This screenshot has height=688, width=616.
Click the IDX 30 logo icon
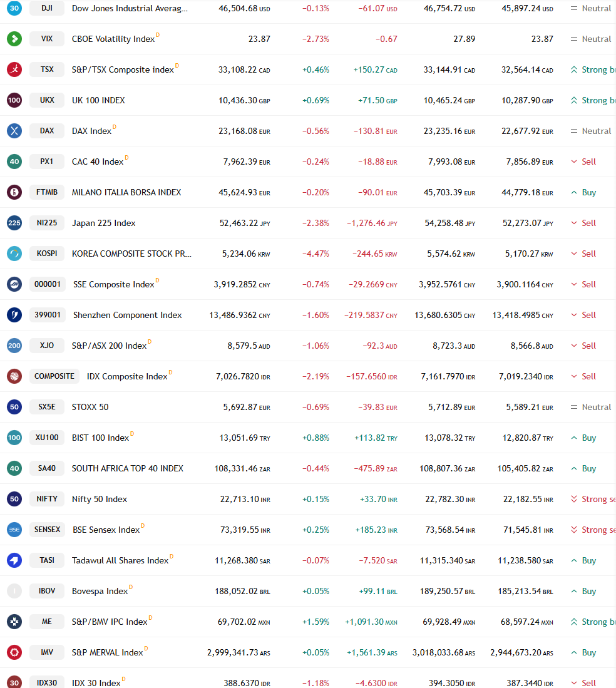(x=14, y=683)
